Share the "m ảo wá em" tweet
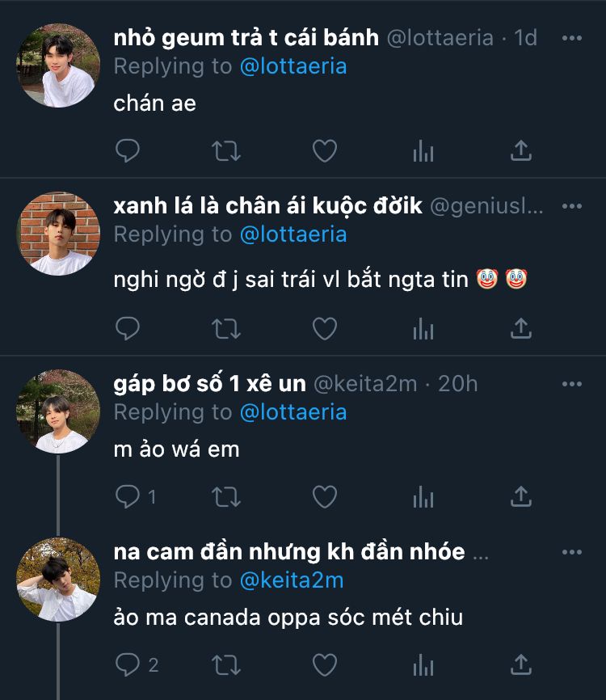The width and height of the screenshot is (606, 700). pyautogui.click(x=521, y=496)
